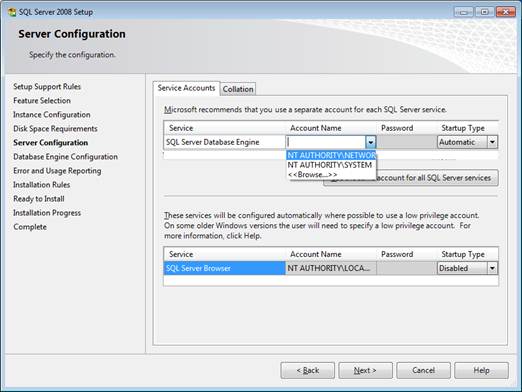This screenshot has width=522, height=392.
Task: Cancel the setup wizard
Action: (x=423, y=370)
